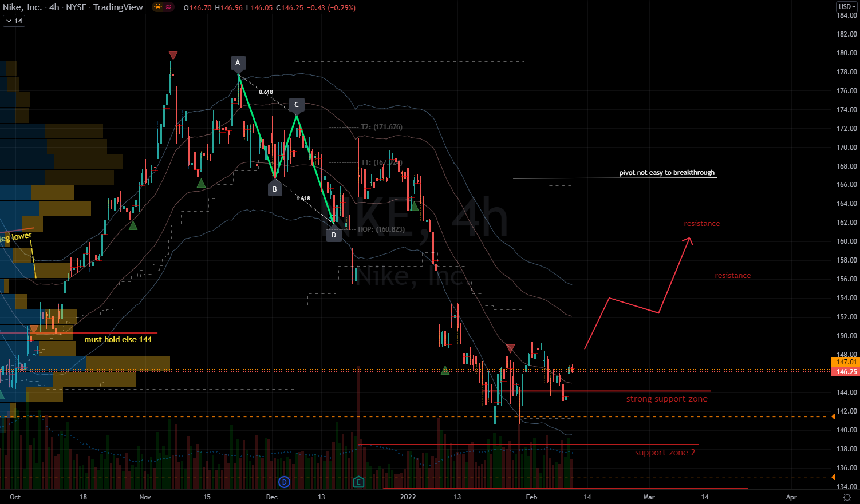The height and width of the screenshot is (504, 860).
Task: Click the green up-triangle in early January
Action: click(414, 206)
